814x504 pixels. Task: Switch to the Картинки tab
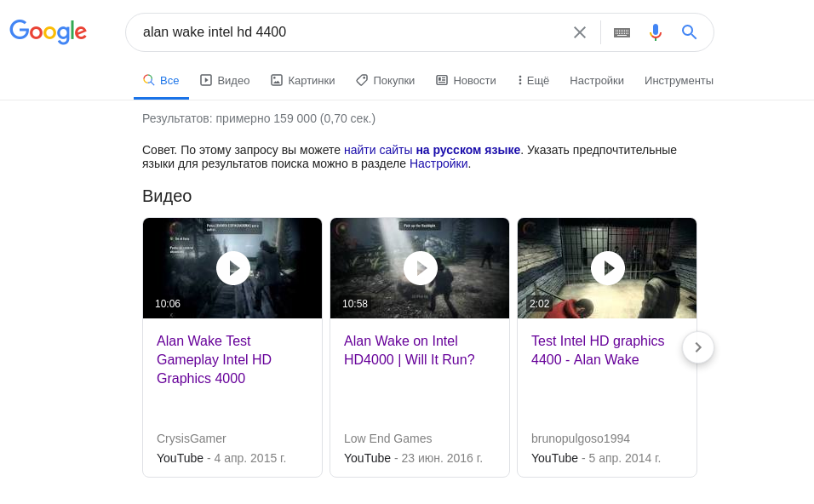click(303, 81)
